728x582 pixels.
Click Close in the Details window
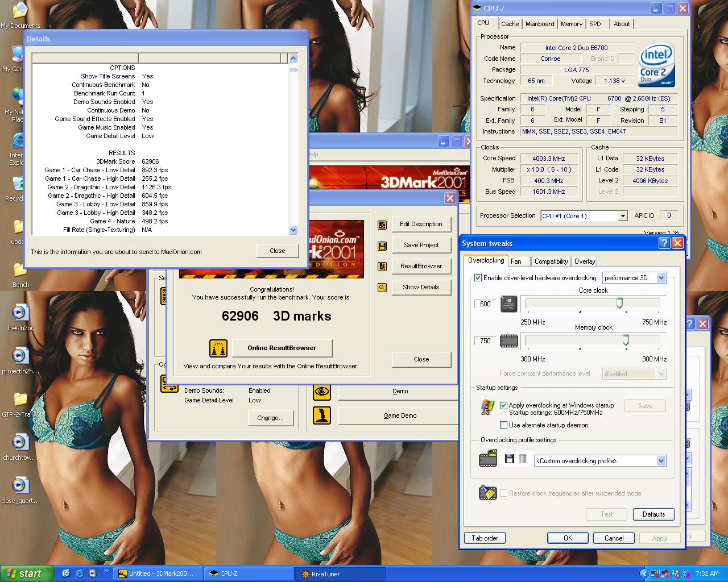[x=278, y=251]
